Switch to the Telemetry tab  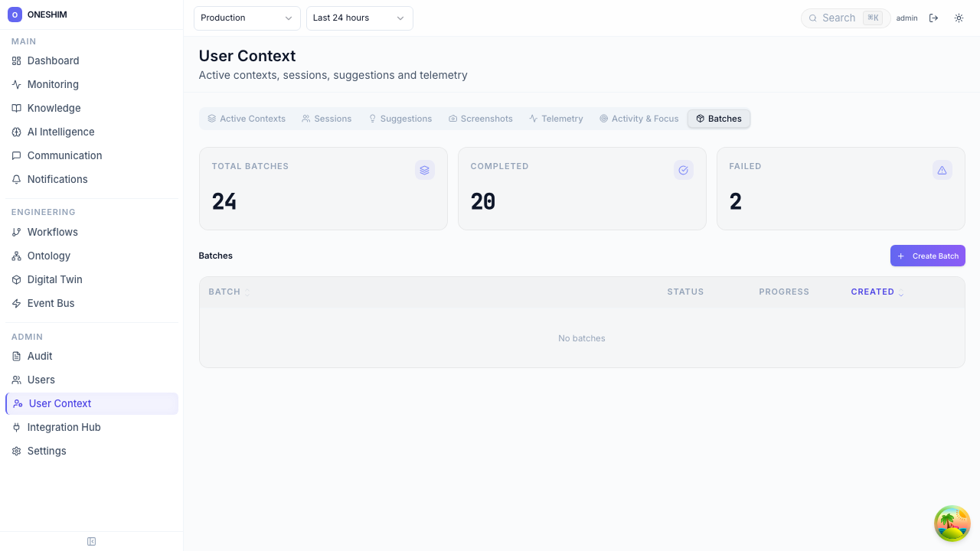[556, 119]
